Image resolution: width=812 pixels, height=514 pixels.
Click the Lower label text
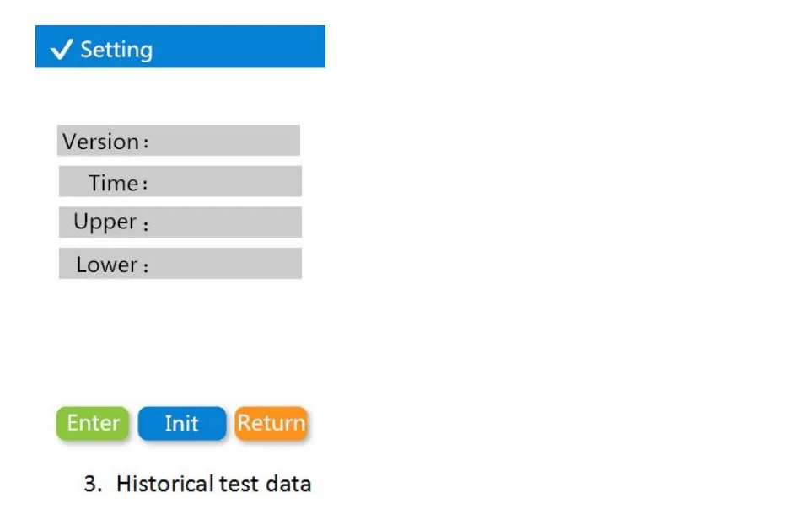[x=107, y=265]
